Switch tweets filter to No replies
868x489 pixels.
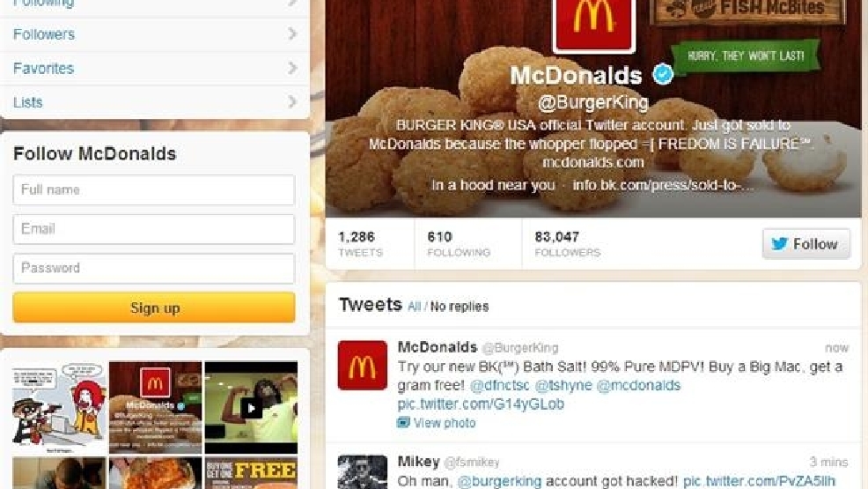pyautogui.click(x=460, y=307)
